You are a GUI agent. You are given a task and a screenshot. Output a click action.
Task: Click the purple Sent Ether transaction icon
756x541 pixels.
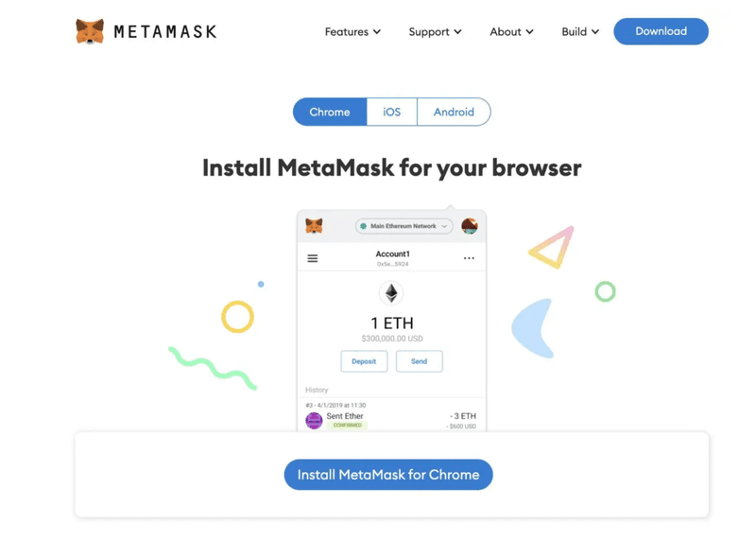pos(314,421)
